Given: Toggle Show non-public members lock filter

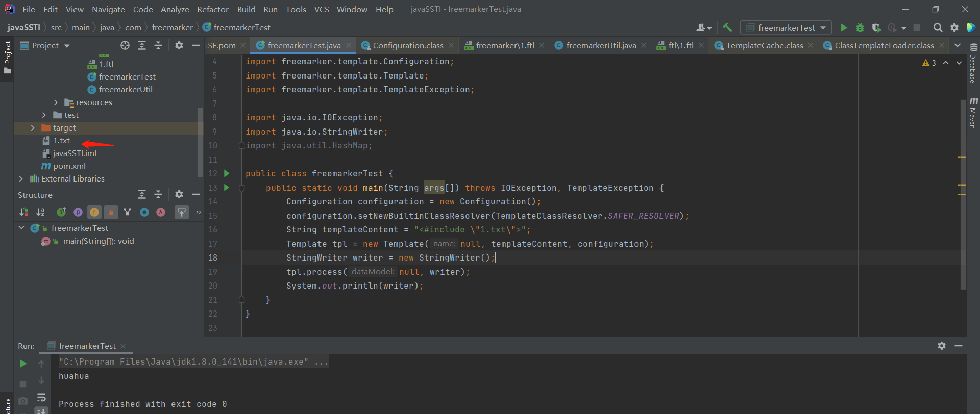Looking at the screenshot, I should pyautogui.click(x=111, y=212).
